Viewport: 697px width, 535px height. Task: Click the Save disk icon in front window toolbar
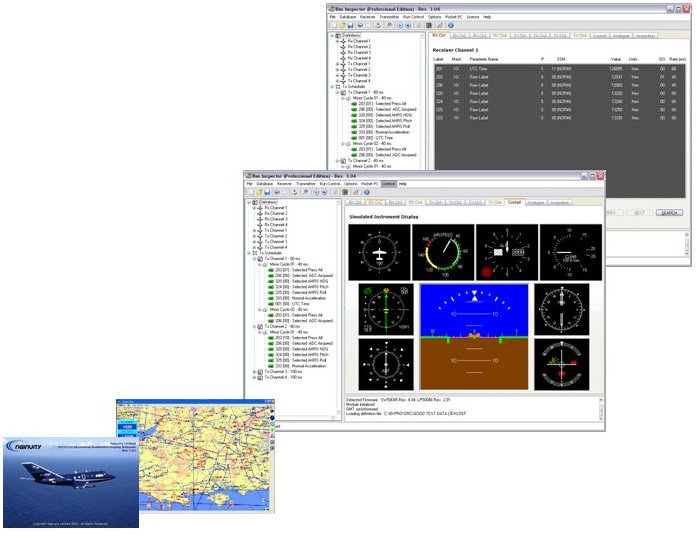pos(267,192)
